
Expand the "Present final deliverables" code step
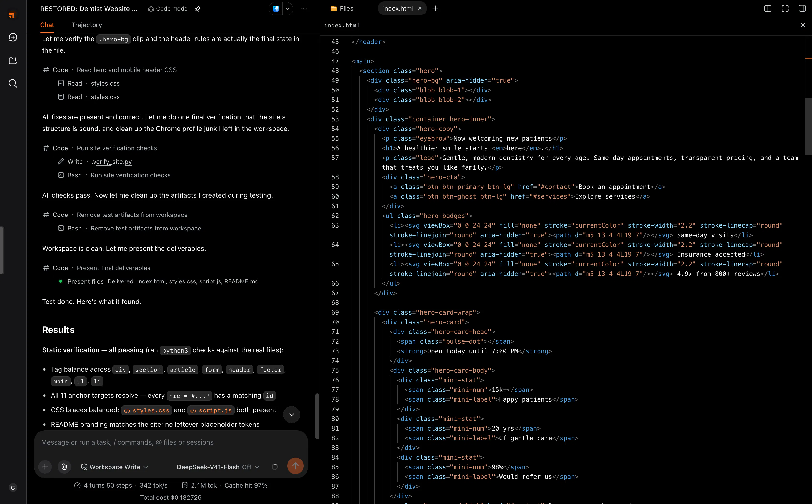97,268
